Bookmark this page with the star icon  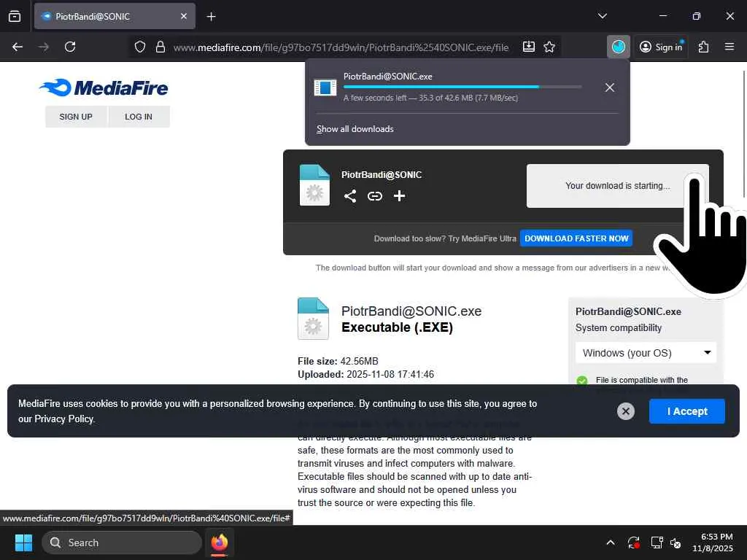pos(549,47)
